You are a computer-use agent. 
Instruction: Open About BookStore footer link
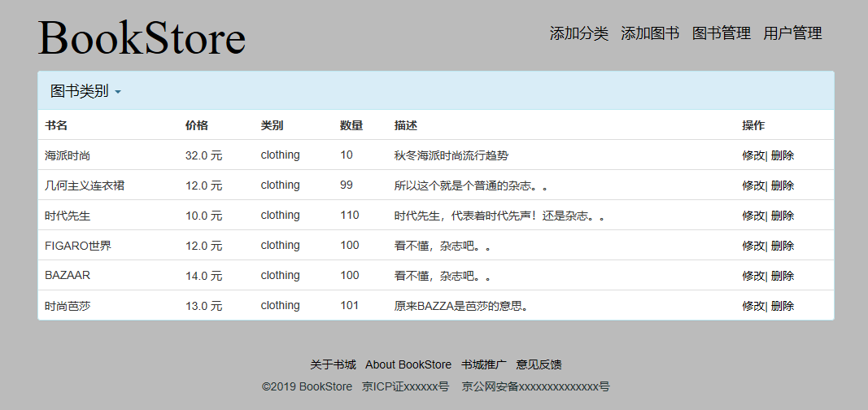408,364
